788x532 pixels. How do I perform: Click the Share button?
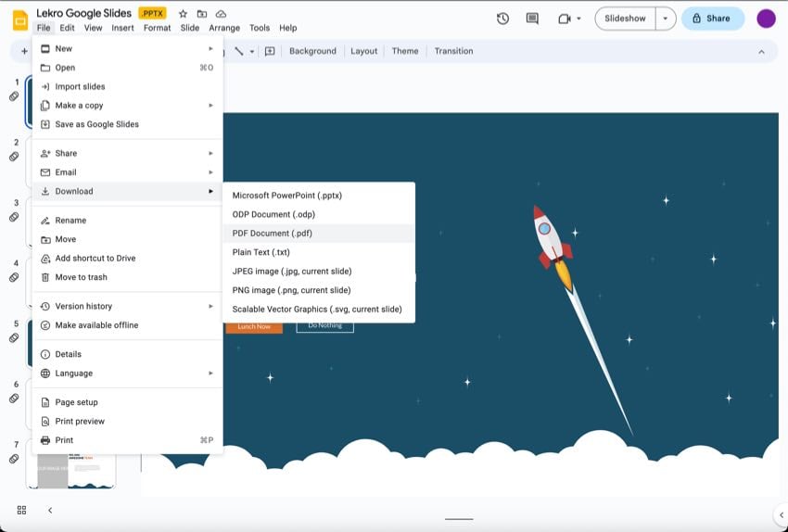tap(712, 19)
